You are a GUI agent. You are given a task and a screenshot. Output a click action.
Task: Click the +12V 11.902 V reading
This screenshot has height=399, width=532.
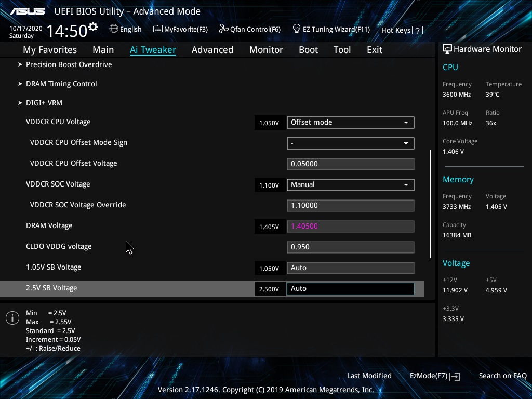(x=455, y=290)
